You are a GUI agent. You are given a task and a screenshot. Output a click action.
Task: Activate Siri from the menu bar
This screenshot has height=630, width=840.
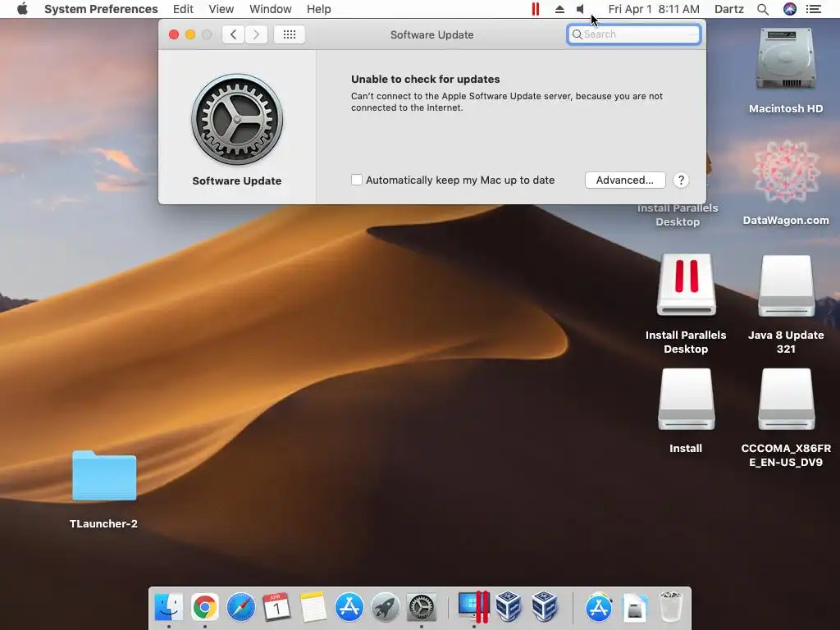[x=790, y=9]
